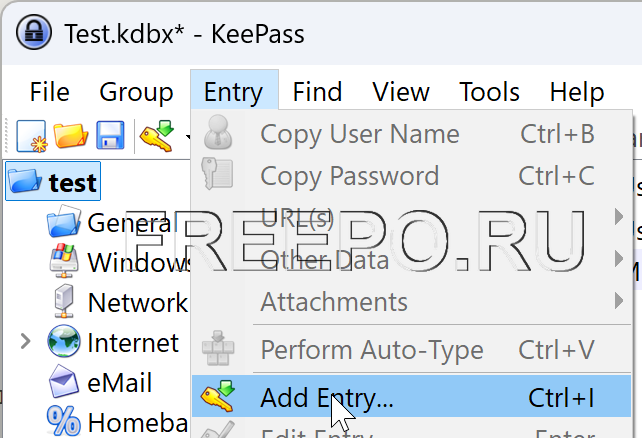Open the Find menu
Viewport: 642px width, 438px height.
317,92
